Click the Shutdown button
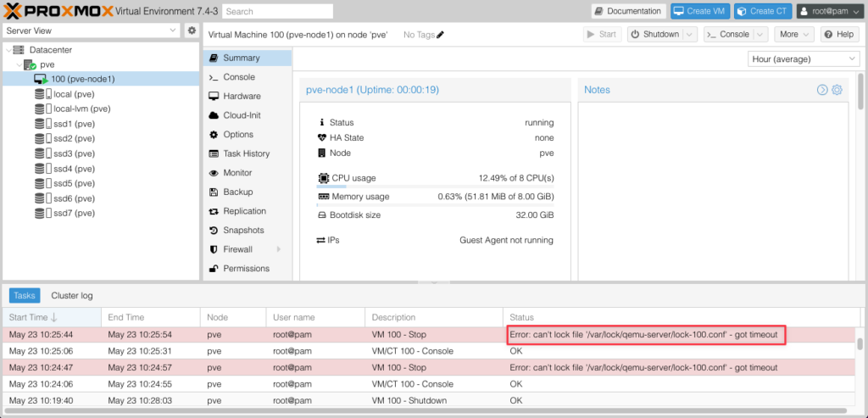Image resolution: width=868 pixels, height=418 pixels. (655, 34)
